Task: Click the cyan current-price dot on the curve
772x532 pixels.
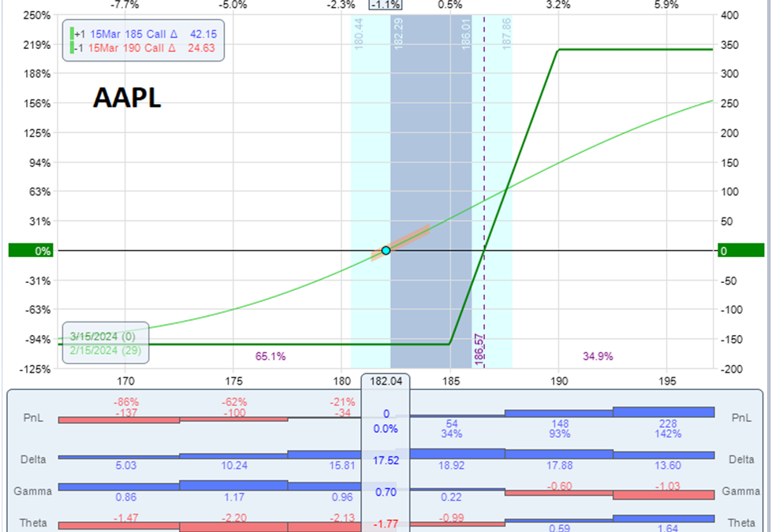Action: click(386, 251)
